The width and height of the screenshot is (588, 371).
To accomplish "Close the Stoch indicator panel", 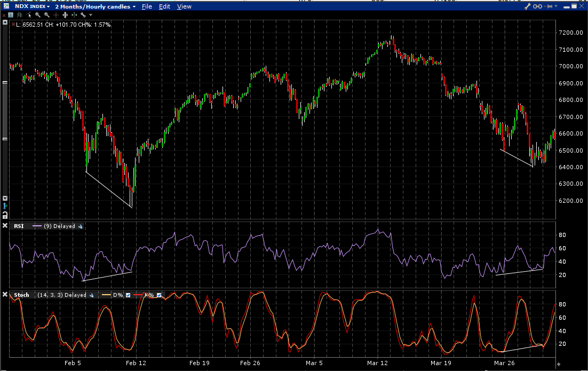I will (x=5, y=295).
